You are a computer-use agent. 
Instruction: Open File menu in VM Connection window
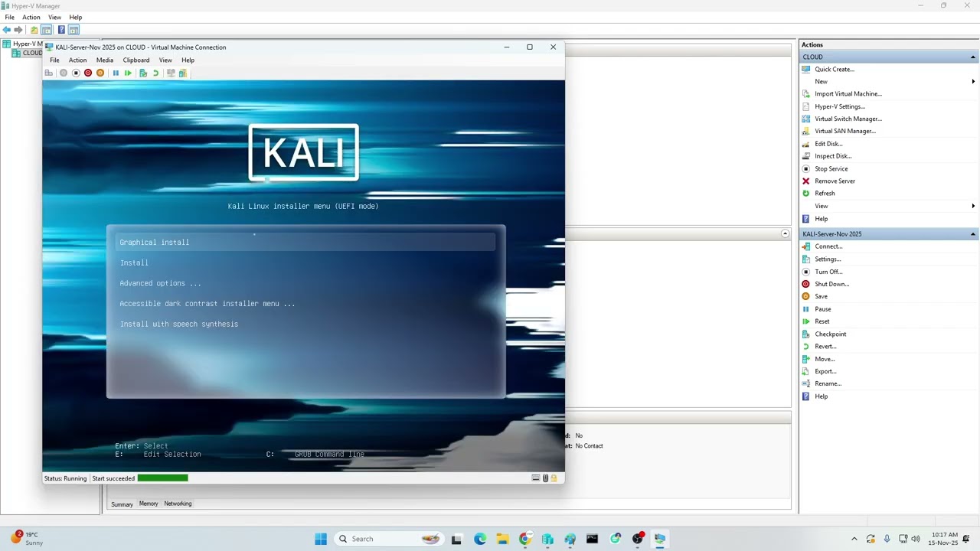pyautogui.click(x=54, y=60)
